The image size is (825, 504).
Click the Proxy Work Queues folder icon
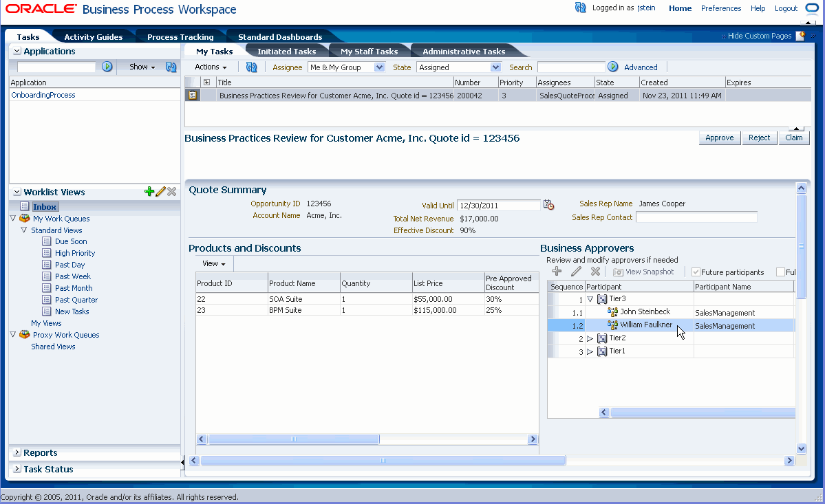point(25,334)
